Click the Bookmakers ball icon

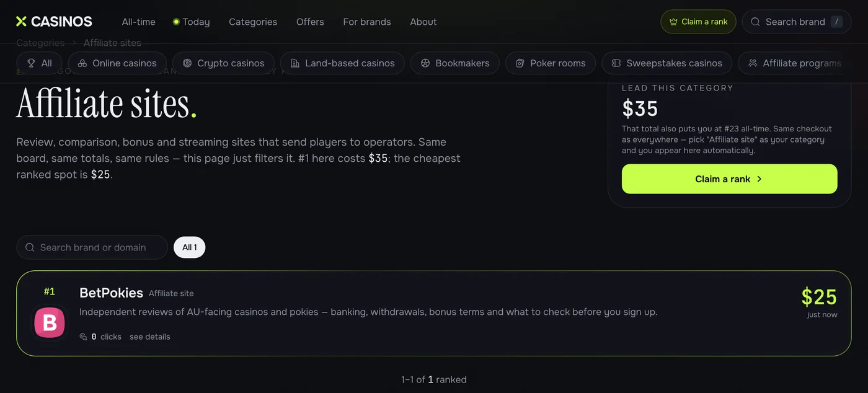tap(425, 63)
